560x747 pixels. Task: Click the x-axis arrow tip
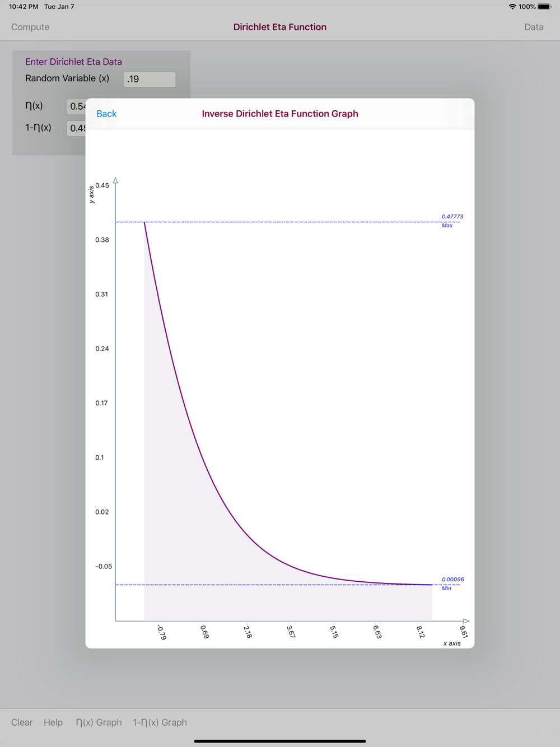click(x=466, y=621)
